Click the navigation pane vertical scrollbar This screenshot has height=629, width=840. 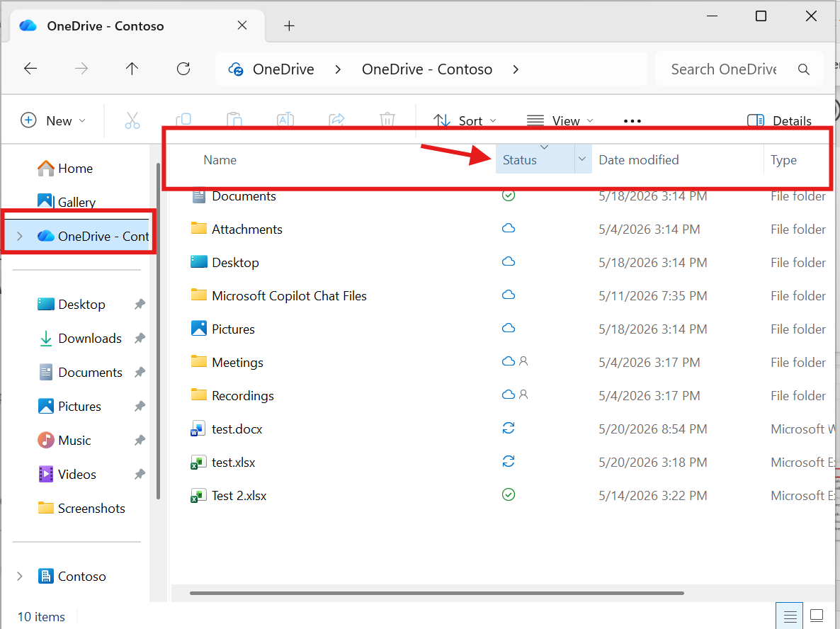coord(158,331)
